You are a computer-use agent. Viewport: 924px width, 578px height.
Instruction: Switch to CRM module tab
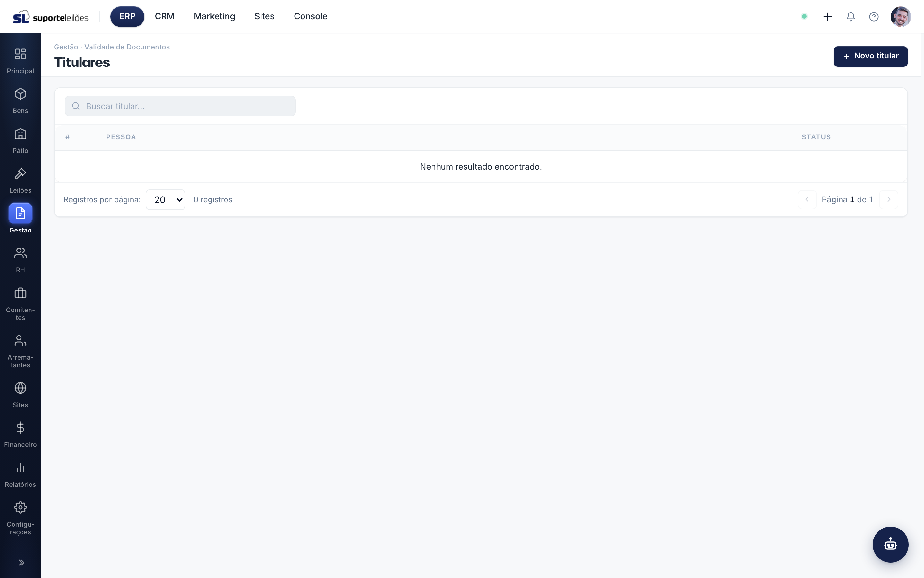(165, 16)
